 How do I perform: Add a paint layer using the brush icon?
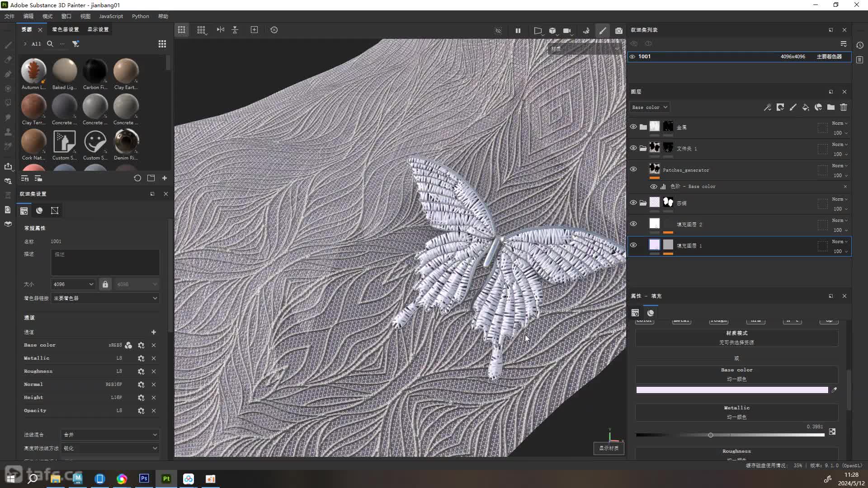point(793,108)
